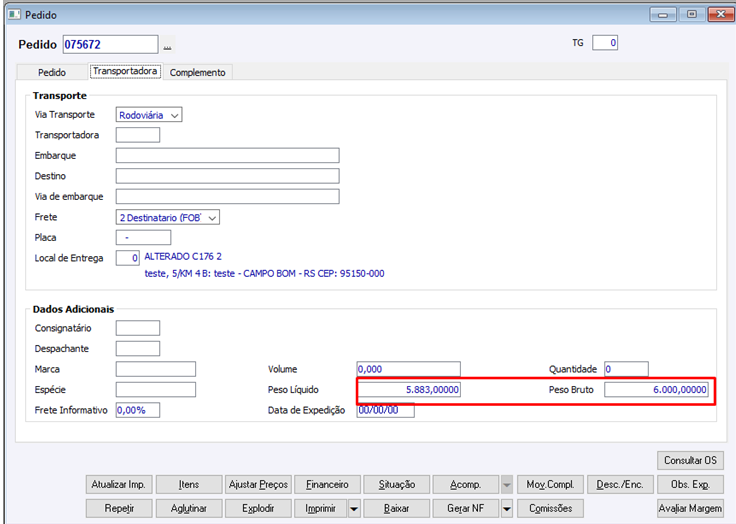This screenshot has height=524, width=736.
Task: Expand the Imprimir dropdown arrow
Action: [x=354, y=508]
